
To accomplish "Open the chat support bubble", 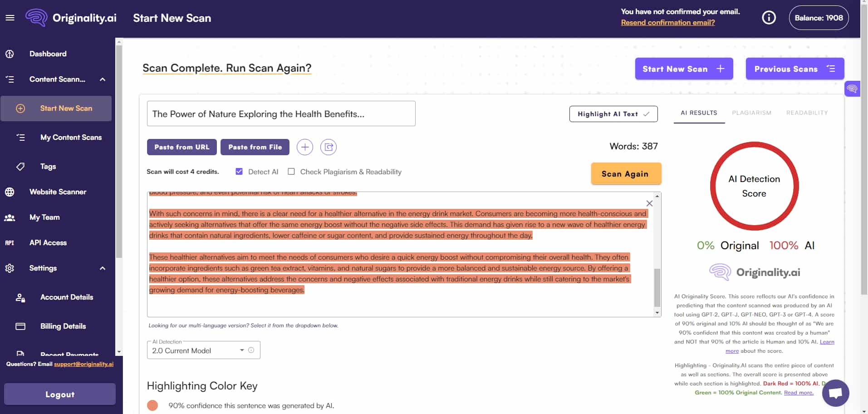I will tap(835, 393).
